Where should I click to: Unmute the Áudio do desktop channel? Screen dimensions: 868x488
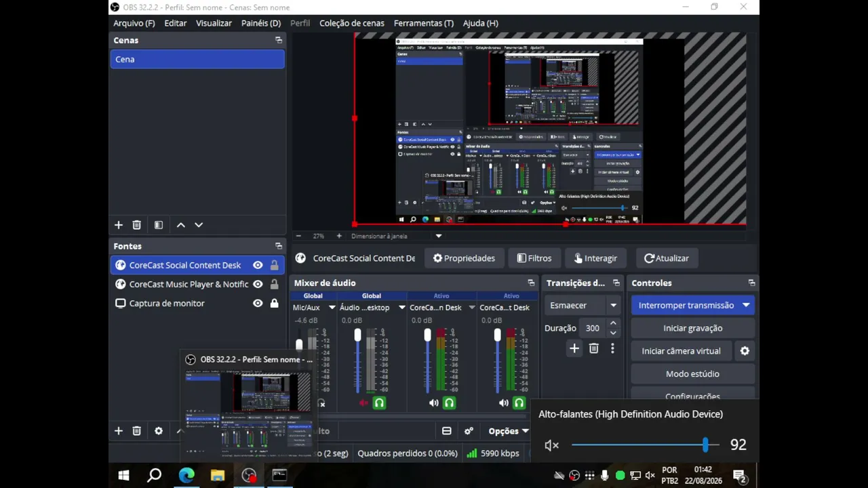[363, 403]
